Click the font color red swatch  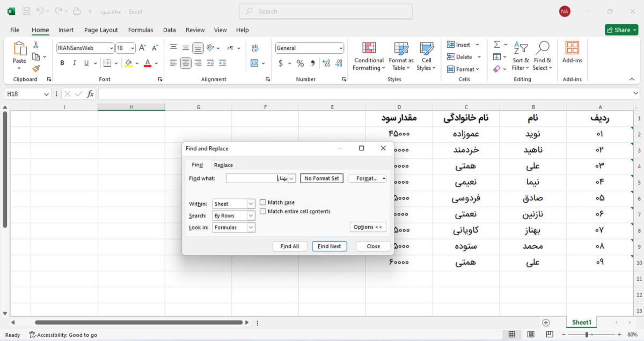click(x=148, y=63)
